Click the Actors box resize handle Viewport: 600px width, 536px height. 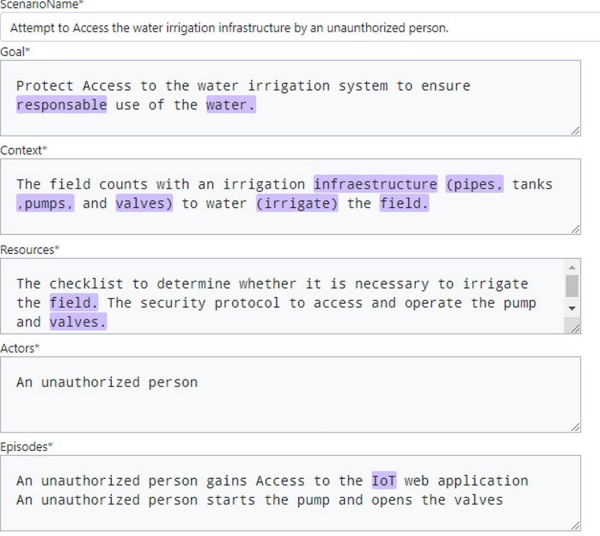tap(574, 427)
